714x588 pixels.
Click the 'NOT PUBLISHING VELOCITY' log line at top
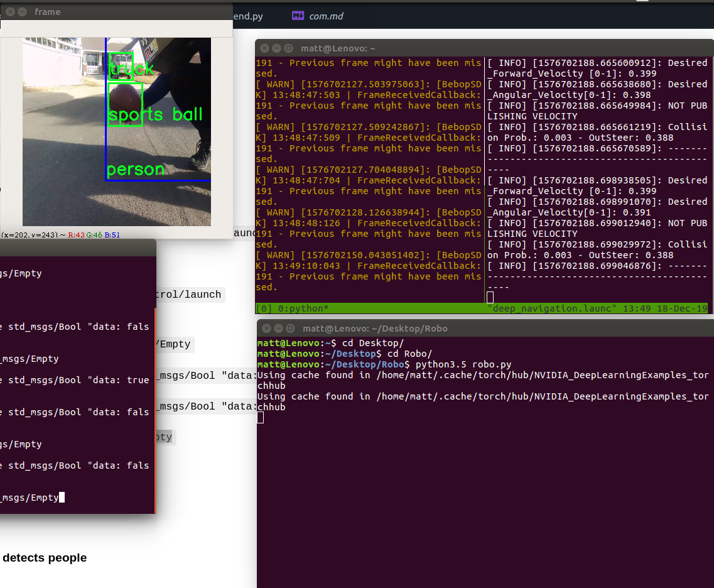pos(597,111)
